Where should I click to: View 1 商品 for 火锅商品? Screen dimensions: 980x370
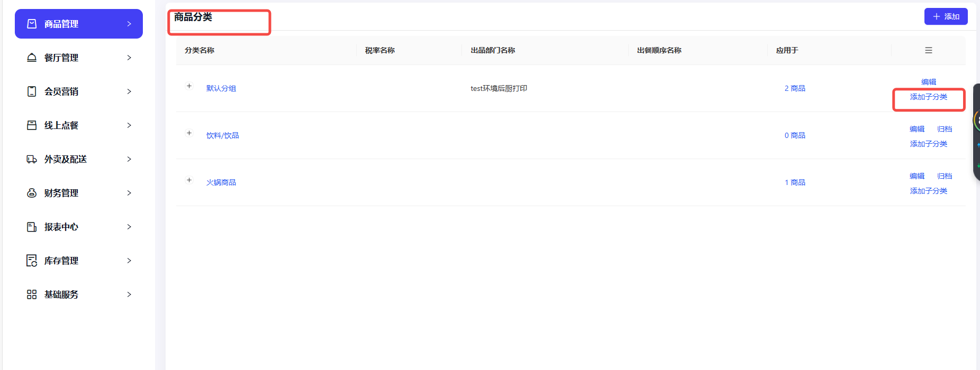tap(795, 182)
